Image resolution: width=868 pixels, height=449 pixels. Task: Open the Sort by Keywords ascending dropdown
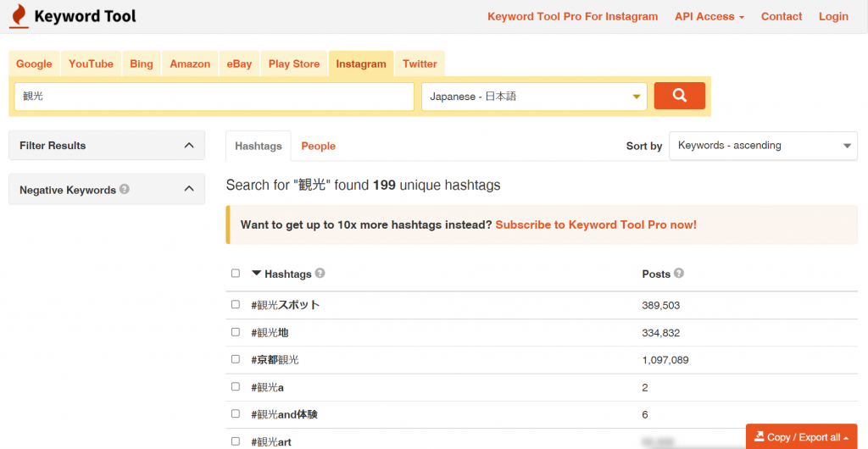tap(764, 146)
